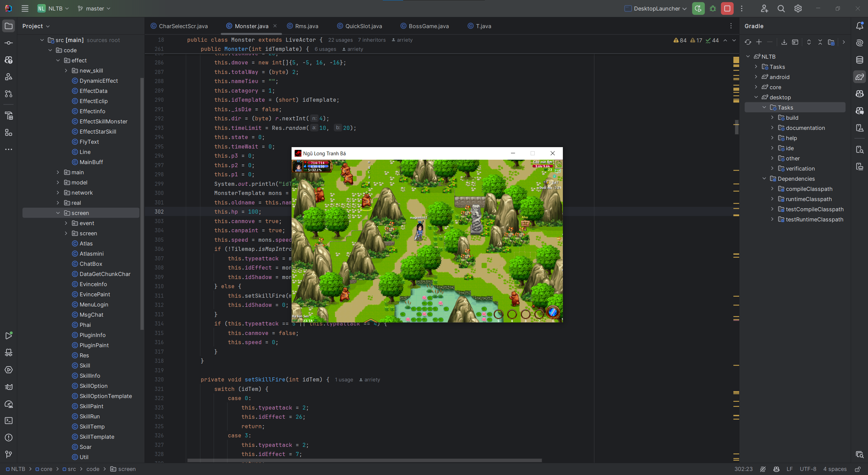Open the Search Everywhere magnifier
The image size is (868, 475).
click(781, 8)
